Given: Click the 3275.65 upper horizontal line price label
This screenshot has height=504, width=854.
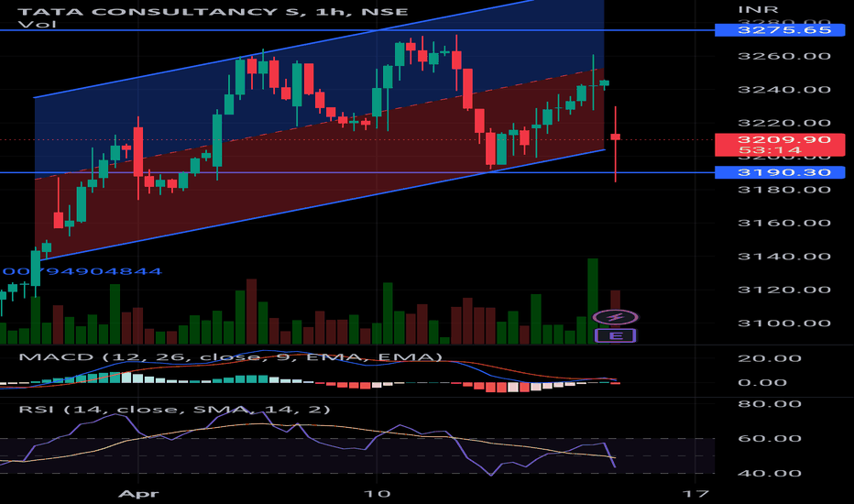Looking at the screenshot, I should 780,30.
